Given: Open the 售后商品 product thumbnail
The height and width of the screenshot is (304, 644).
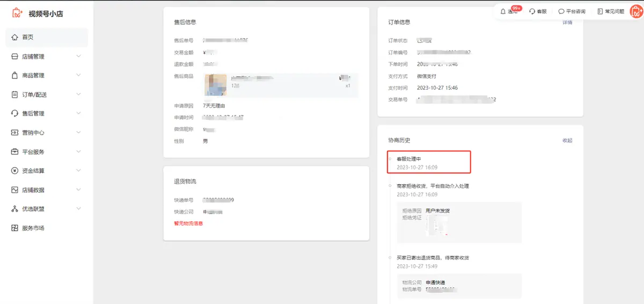Looking at the screenshot, I should coord(215,85).
